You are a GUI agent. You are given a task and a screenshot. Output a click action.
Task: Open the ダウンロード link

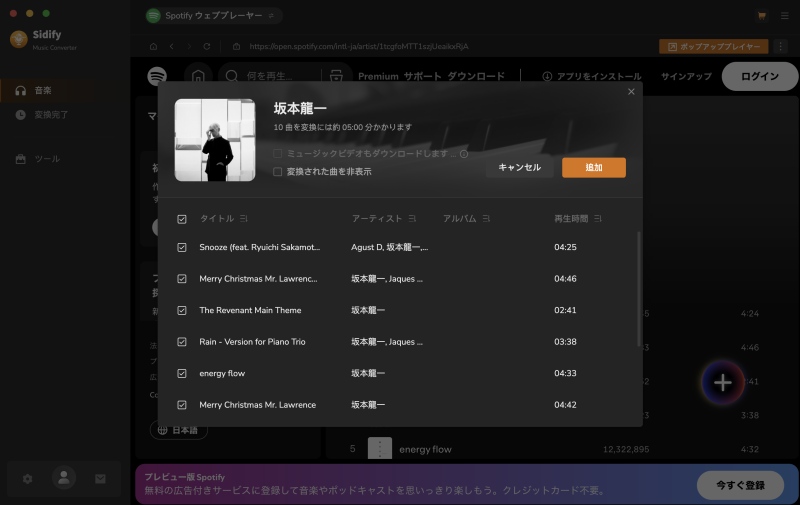pos(476,77)
